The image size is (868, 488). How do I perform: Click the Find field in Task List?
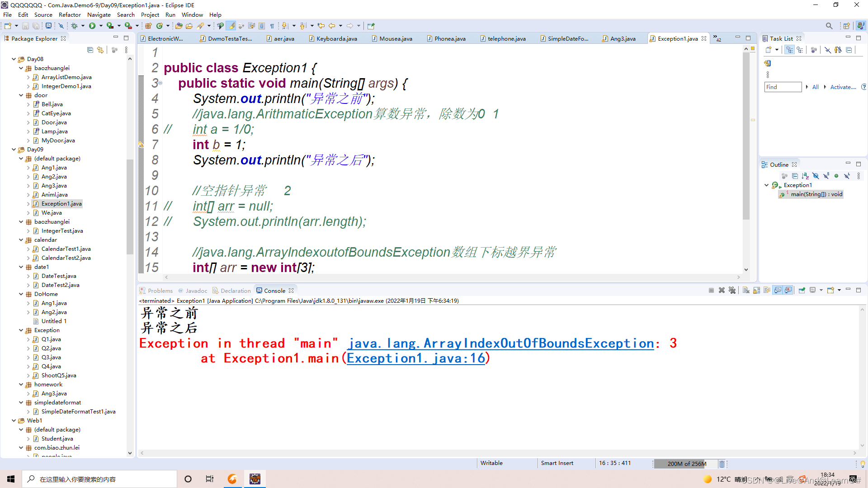click(x=783, y=87)
